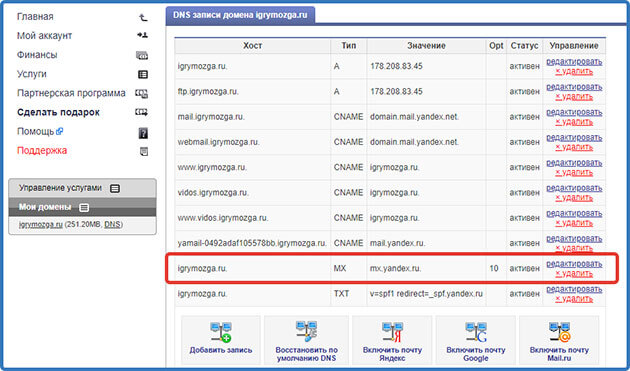Delete the www.vidos.igrymozga.ru record
This screenshot has height=371, width=630.
tap(574, 223)
